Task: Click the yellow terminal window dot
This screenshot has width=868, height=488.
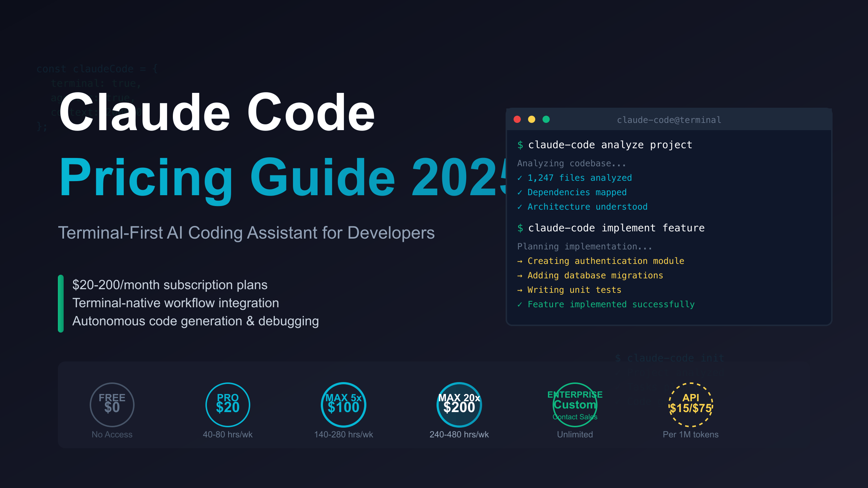Action: [x=532, y=119]
